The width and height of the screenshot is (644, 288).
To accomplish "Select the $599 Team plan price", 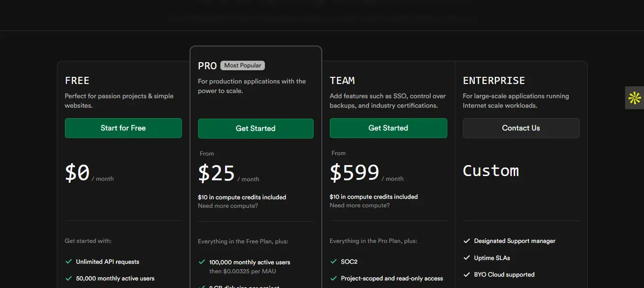I will click(354, 173).
